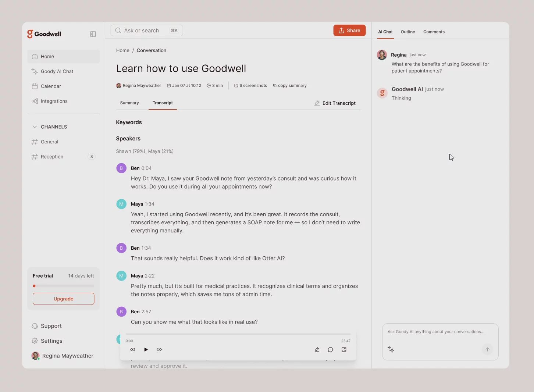This screenshot has height=392, width=534.
Task: Collapse the CHANNELS section chevron
Action: tap(35, 127)
